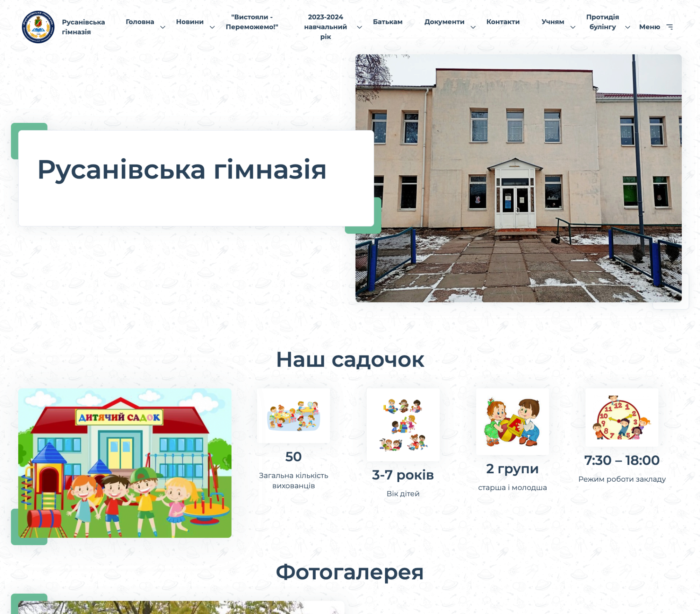Viewport: 700px width, 614px height.
Task: Click the Меню text button
Action: [x=649, y=27]
